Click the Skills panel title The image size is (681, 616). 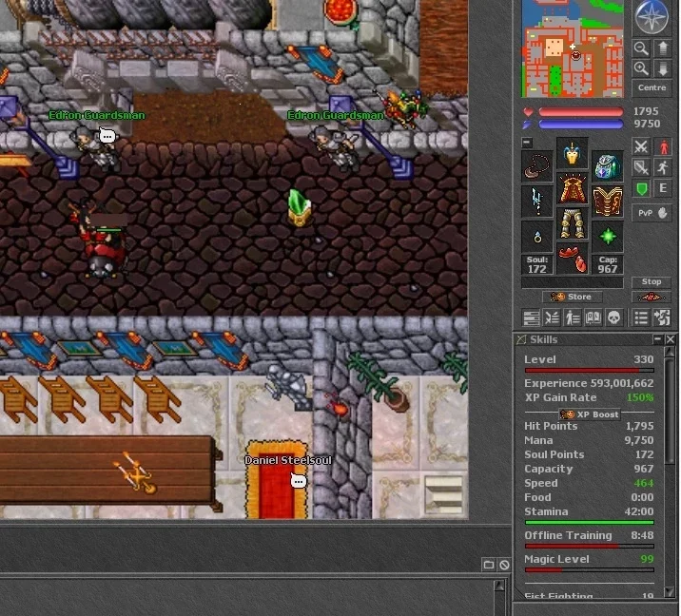click(x=543, y=339)
